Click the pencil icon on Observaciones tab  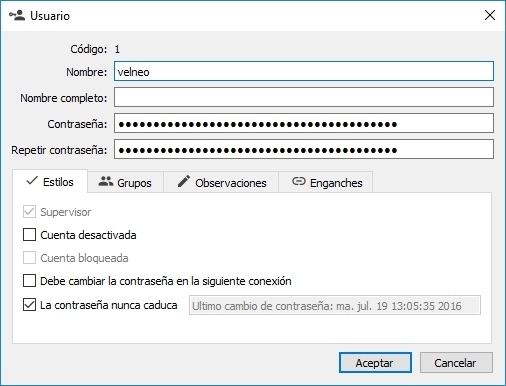184,181
